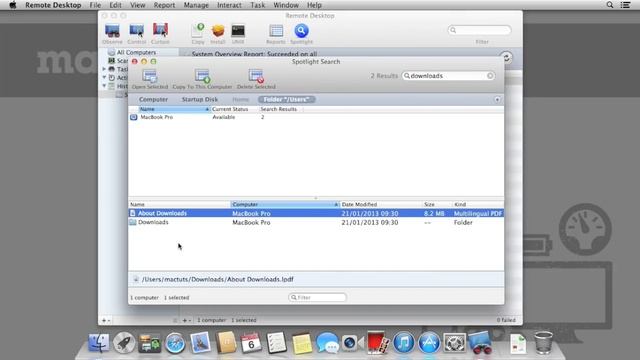Clear the downloads search field
The image size is (640, 360).
click(490, 76)
